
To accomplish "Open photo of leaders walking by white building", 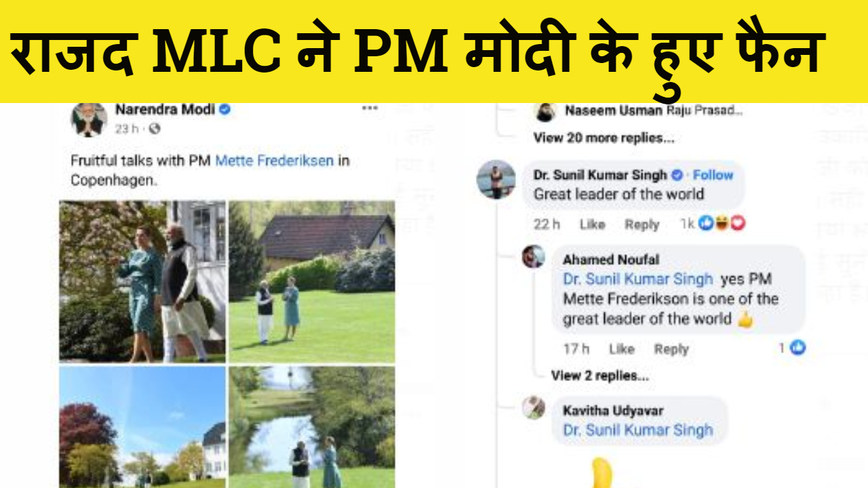I will [142, 281].
